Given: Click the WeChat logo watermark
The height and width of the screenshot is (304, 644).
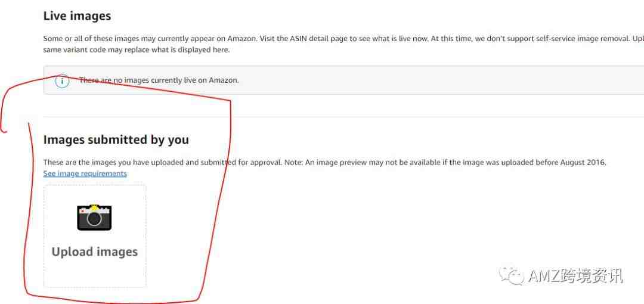Looking at the screenshot, I should click(x=512, y=275).
